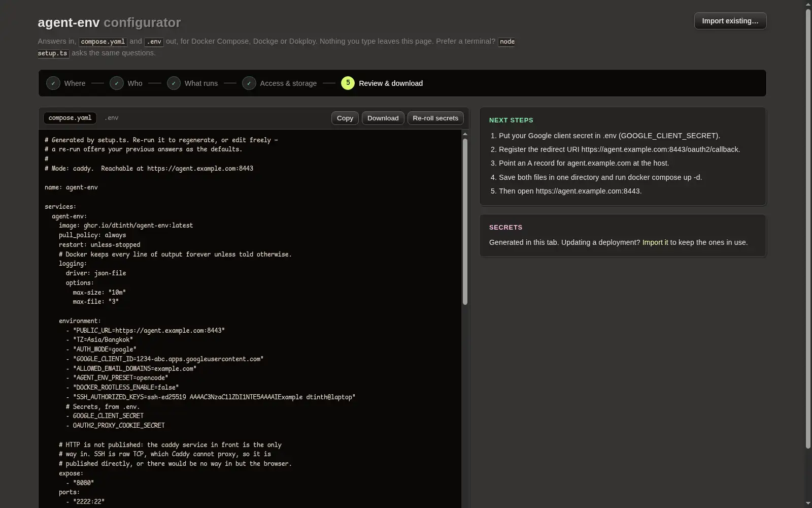Copy the generated file contents
Image resolution: width=812 pixels, height=508 pixels.
pos(345,118)
